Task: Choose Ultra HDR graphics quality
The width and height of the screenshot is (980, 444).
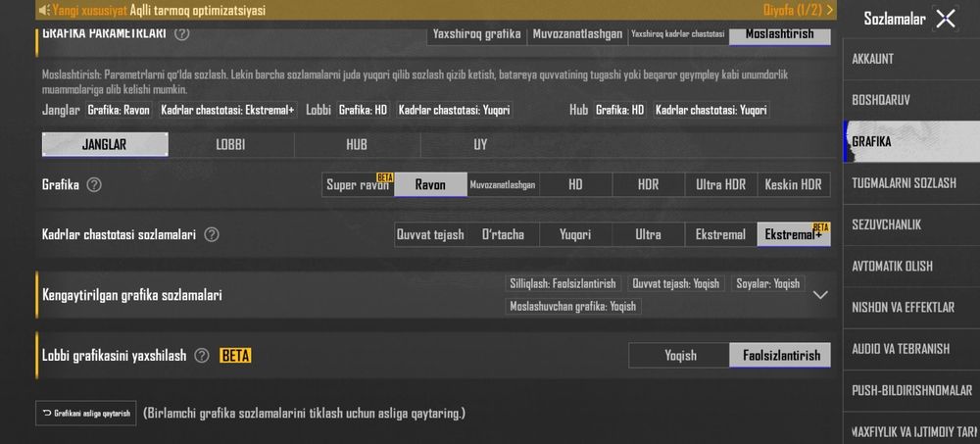Action: coord(720,184)
